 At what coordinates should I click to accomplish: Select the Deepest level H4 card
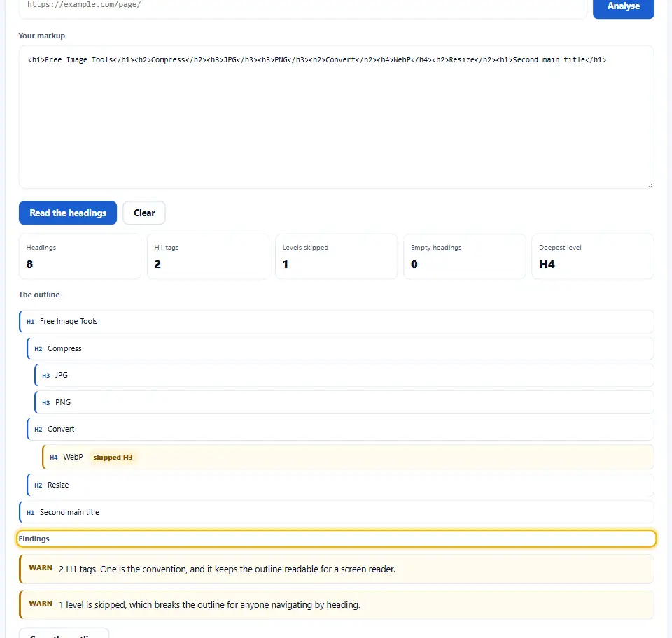coord(593,257)
